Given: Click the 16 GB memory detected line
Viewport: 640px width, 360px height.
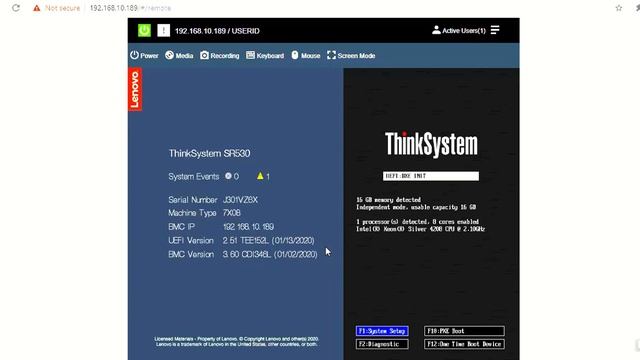Looking at the screenshot, I should point(388,200).
